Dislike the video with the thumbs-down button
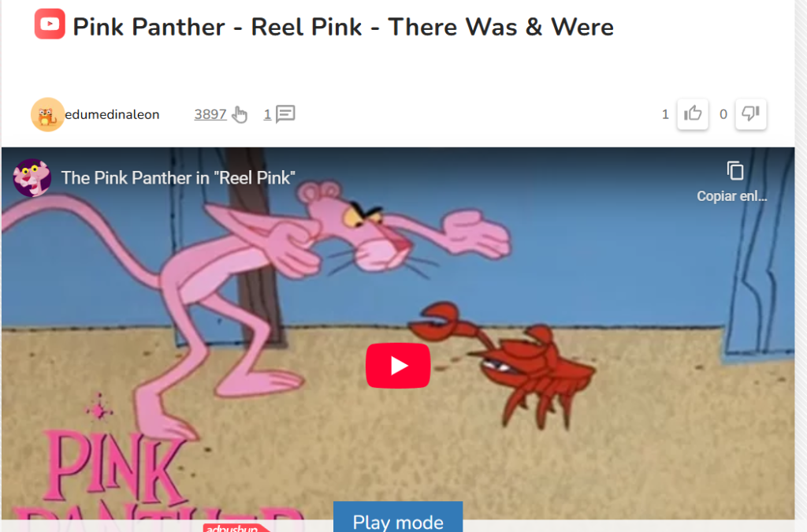The image size is (807, 532). tap(751, 113)
